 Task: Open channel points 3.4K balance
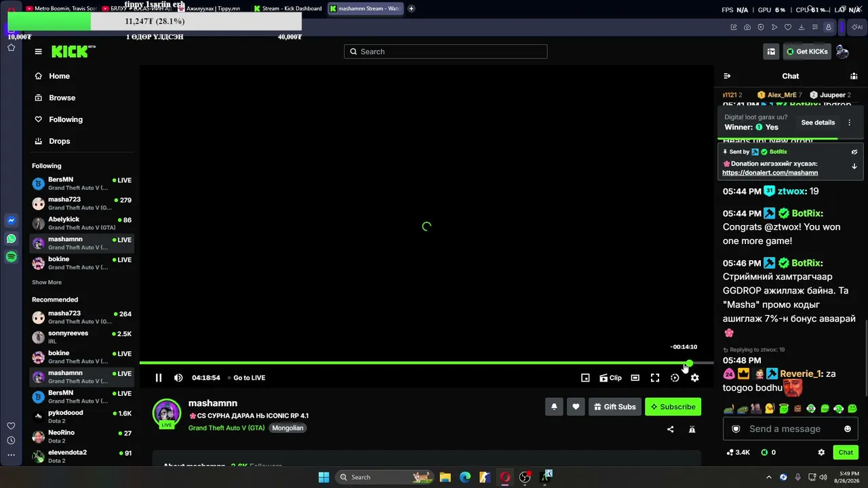pos(738,452)
